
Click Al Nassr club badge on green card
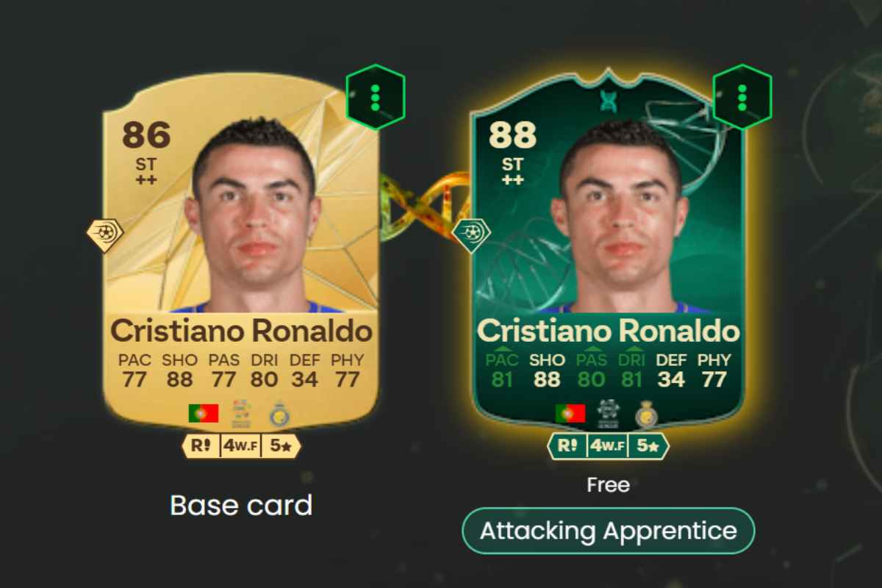point(647,414)
